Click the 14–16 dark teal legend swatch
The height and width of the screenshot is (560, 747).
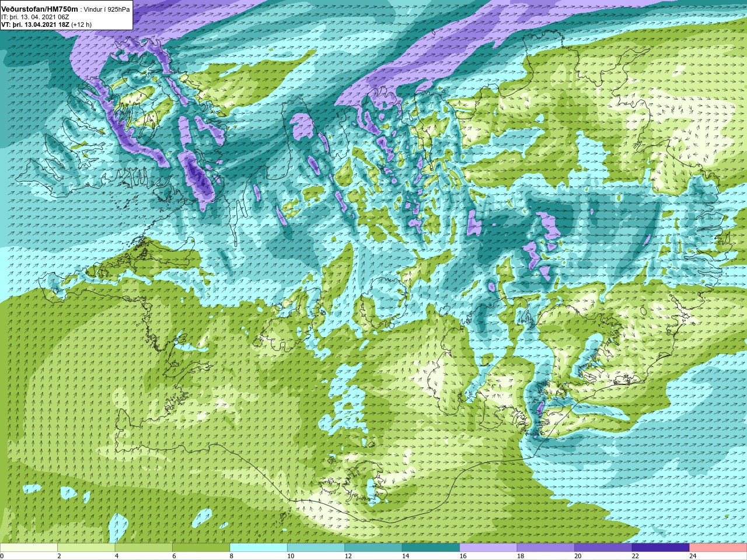click(431, 548)
